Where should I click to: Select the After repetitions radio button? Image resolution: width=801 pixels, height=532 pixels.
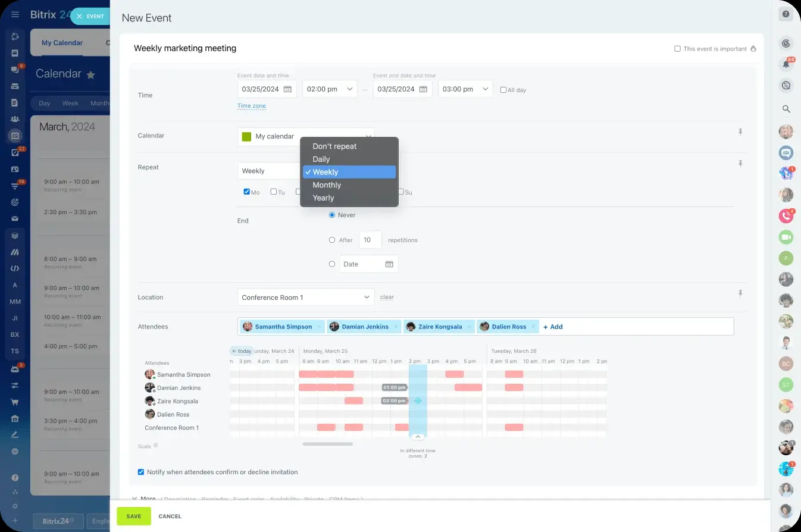point(331,240)
